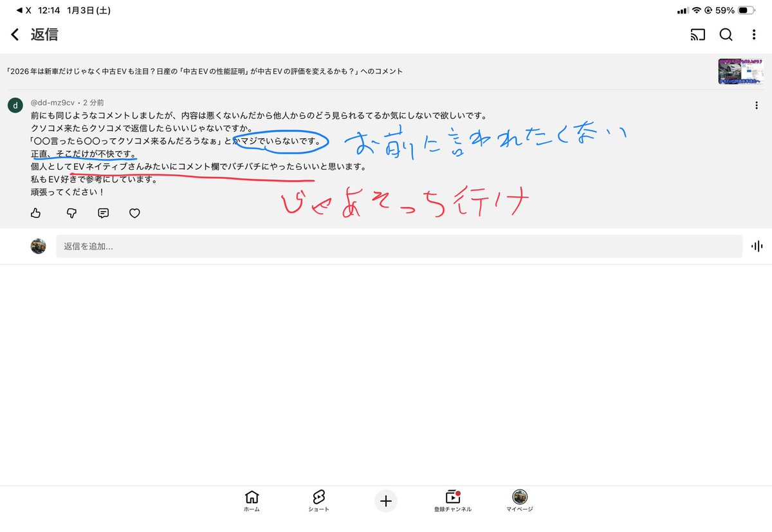Open マイページ profile tab

tap(520, 501)
